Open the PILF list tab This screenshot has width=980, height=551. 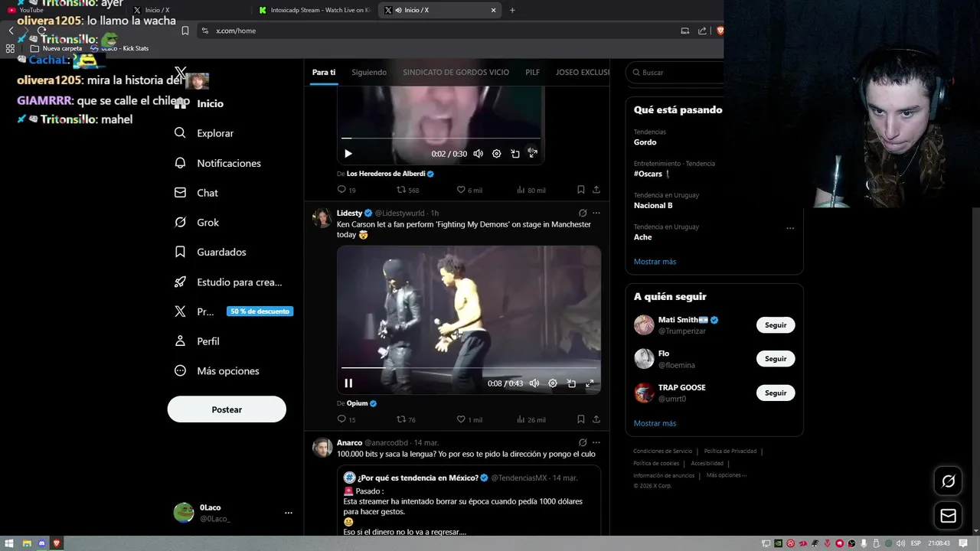(x=533, y=72)
